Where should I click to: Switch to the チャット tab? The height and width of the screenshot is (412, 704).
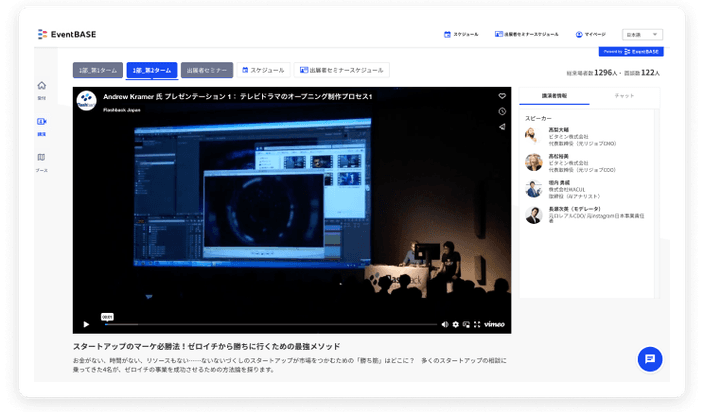coord(624,96)
